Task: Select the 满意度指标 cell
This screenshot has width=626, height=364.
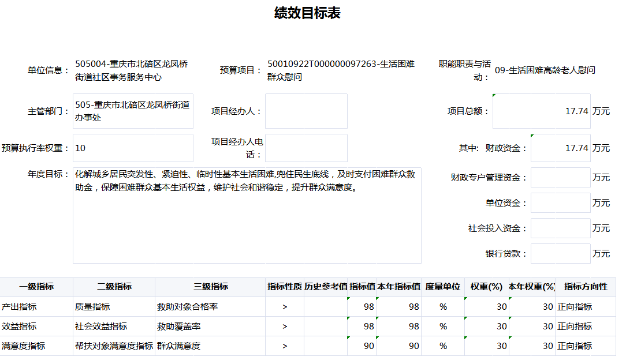Action: coord(36,346)
